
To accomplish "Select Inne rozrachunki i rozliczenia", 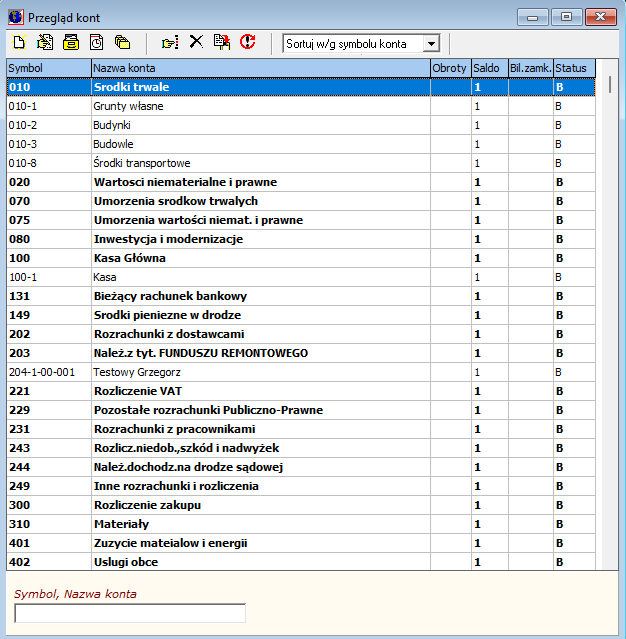I will (x=301, y=486).
